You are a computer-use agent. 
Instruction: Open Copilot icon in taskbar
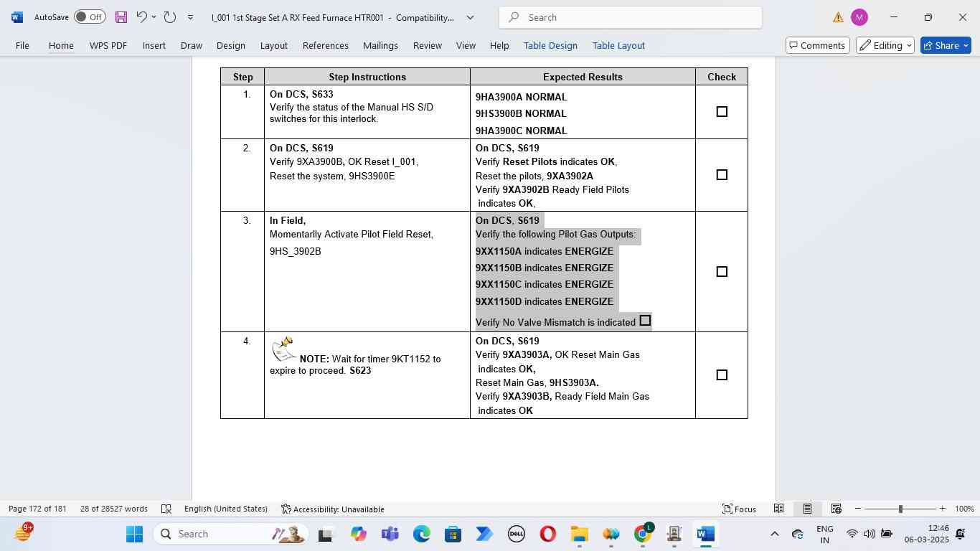[x=358, y=534]
